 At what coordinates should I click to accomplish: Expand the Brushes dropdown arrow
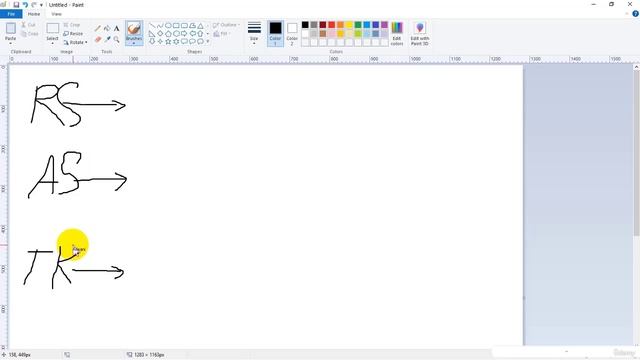(134, 42)
